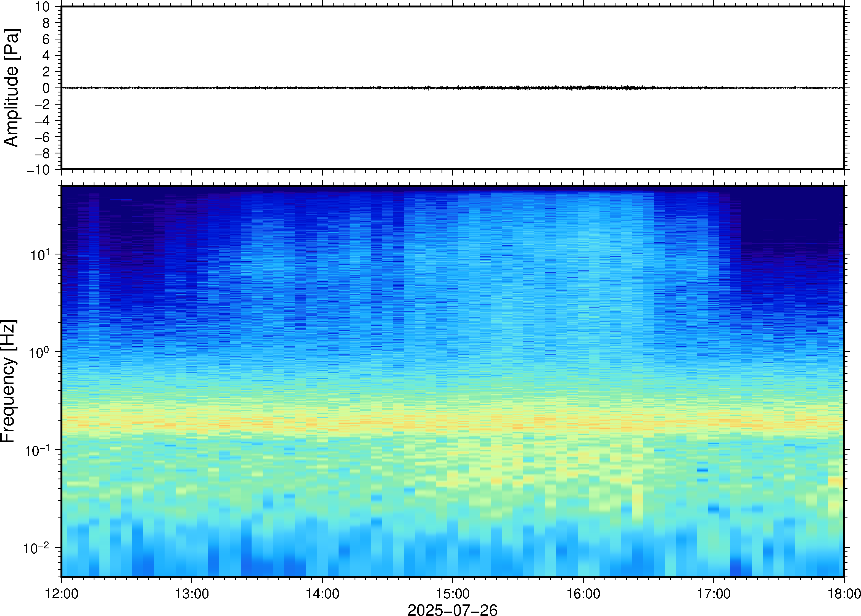Click the 2025-07-26 date label

452,610
